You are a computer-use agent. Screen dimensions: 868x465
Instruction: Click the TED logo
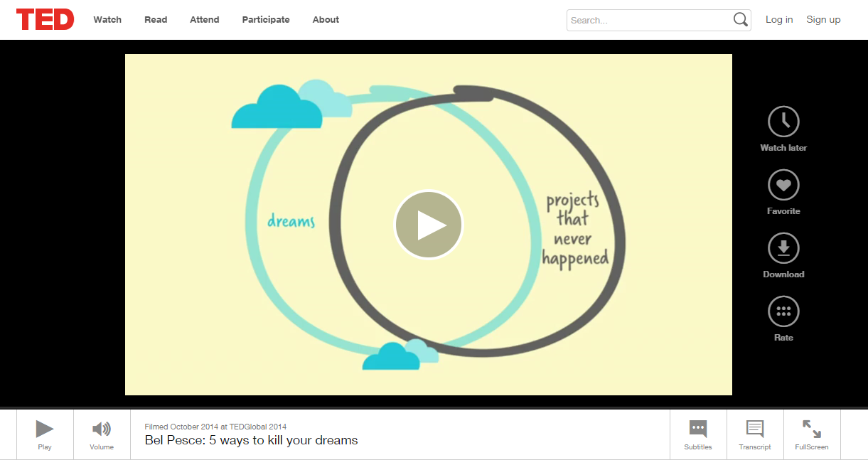coord(45,19)
